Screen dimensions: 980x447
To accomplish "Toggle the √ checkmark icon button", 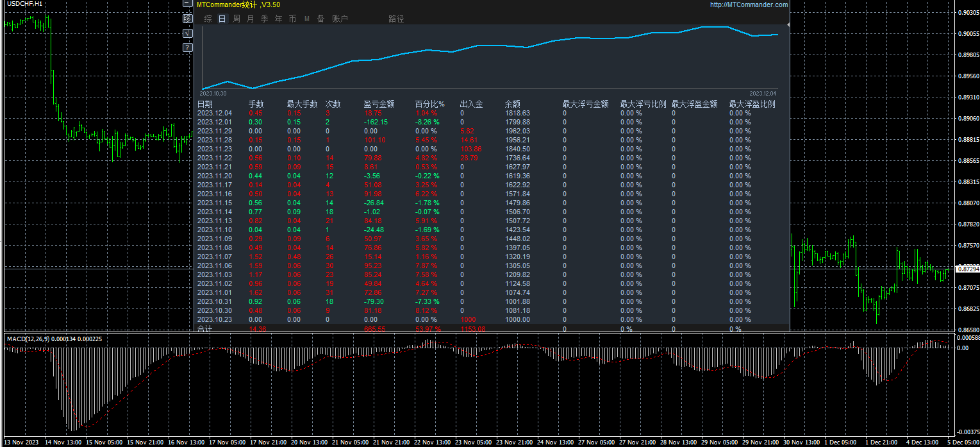I will (x=187, y=33).
